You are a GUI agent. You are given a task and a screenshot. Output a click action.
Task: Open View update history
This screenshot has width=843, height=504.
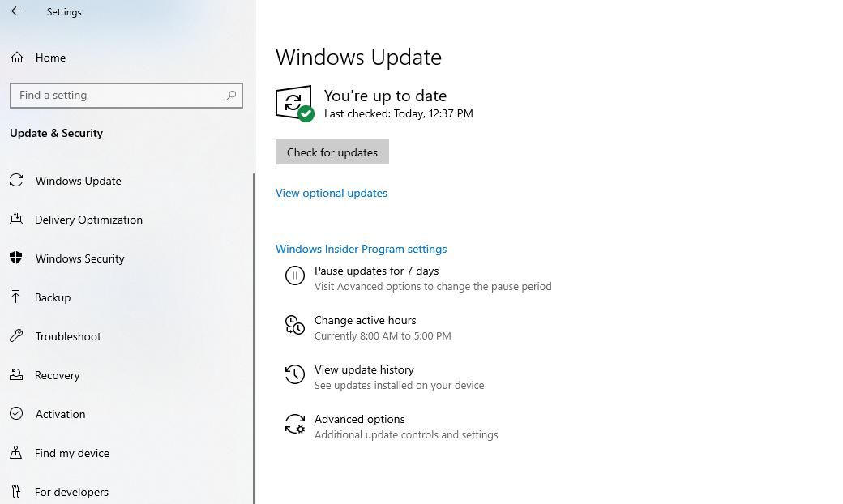coord(364,369)
